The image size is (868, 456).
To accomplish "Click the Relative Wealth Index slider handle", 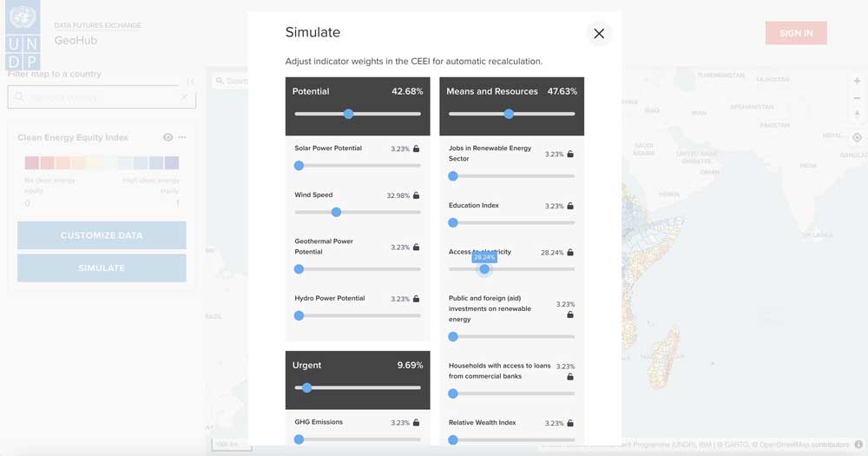I will pos(453,439).
